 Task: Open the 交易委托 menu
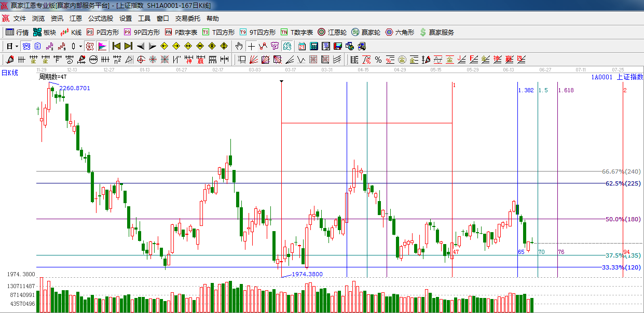[x=187, y=19]
